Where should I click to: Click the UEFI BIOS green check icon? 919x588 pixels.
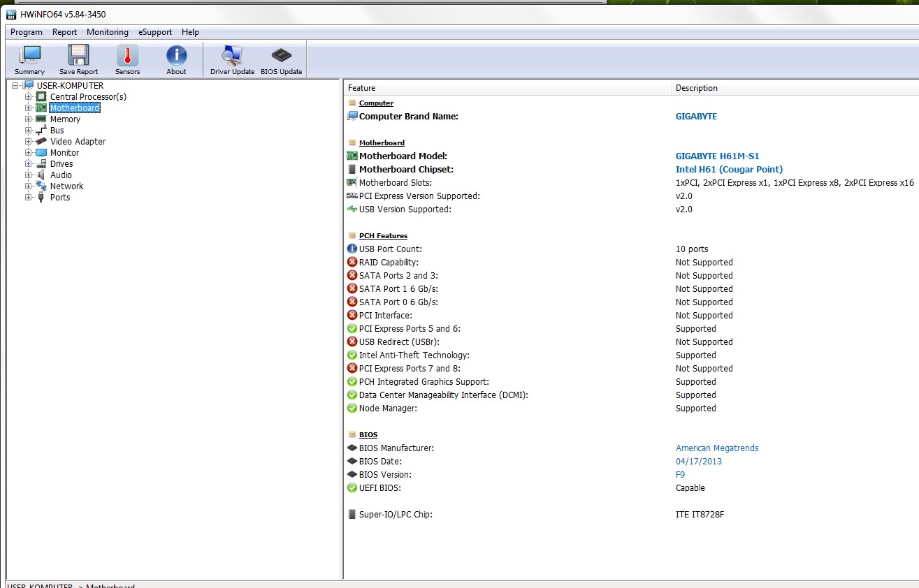coord(352,488)
